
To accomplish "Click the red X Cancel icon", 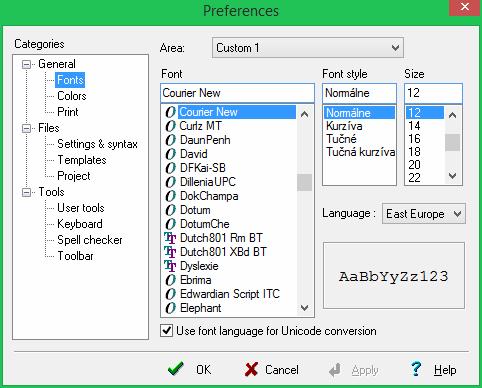I will click(x=251, y=369).
